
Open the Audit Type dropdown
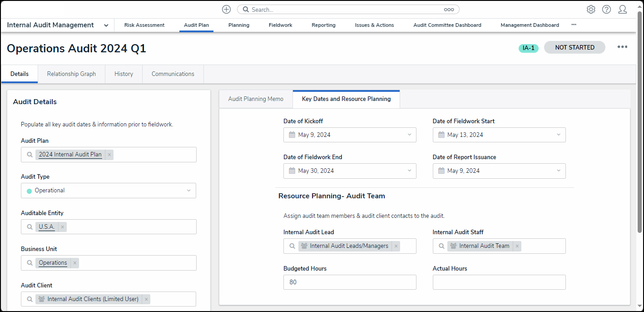click(x=188, y=191)
